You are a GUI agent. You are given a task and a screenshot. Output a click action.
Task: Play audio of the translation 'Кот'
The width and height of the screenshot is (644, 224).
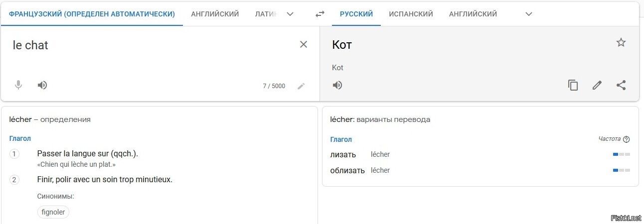337,85
